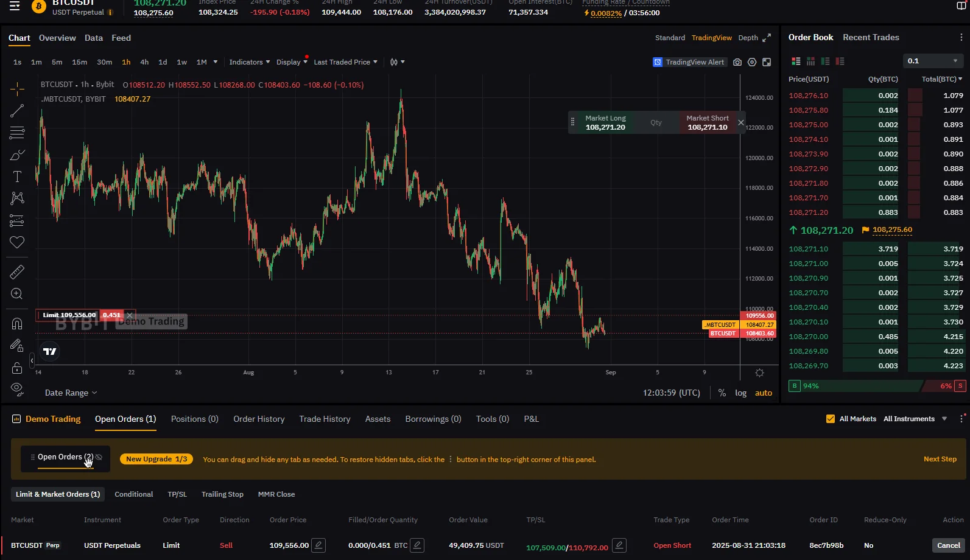Screen dimensions: 970x560
Task: Switch to the Overview tab
Action: click(57, 38)
